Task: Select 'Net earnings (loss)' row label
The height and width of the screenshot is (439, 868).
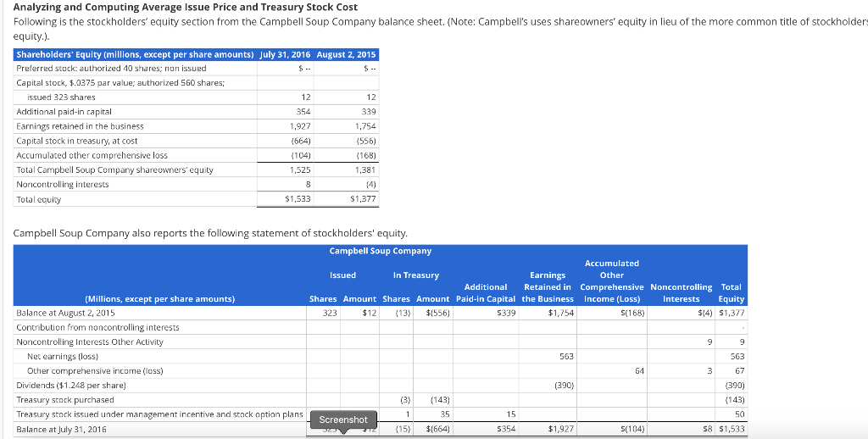Action: pos(63,356)
